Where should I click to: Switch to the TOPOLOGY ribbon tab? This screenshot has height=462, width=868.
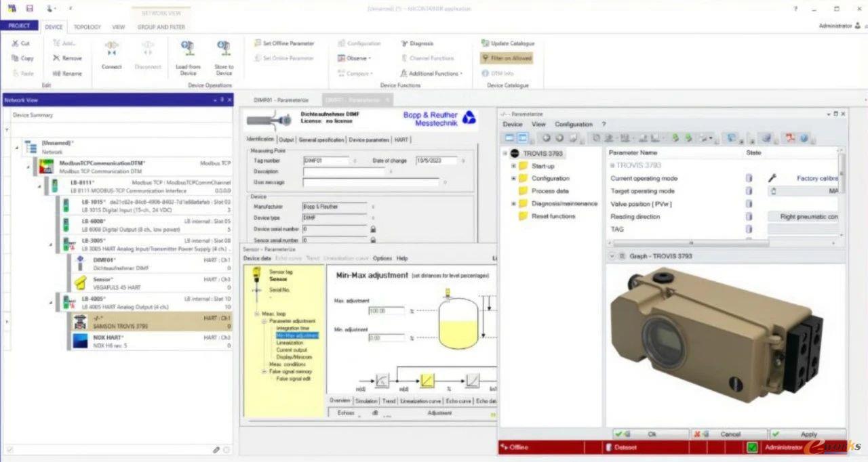tap(87, 27)
